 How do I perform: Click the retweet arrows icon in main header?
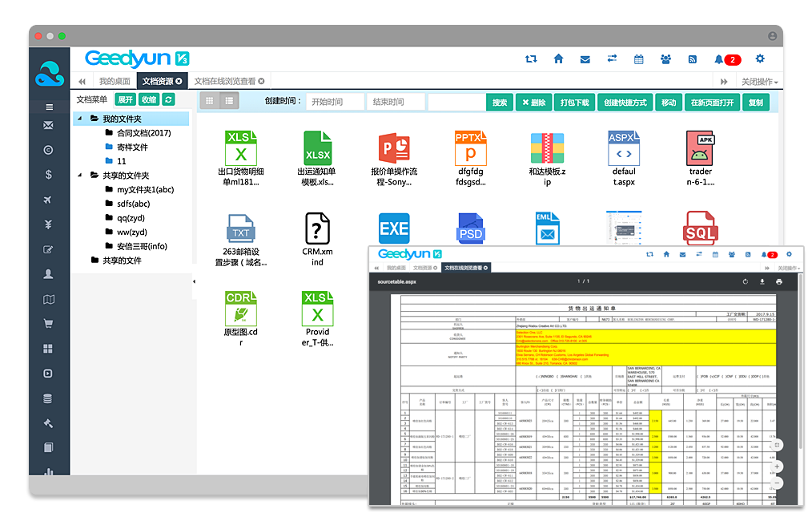click(x=531, y=59)
